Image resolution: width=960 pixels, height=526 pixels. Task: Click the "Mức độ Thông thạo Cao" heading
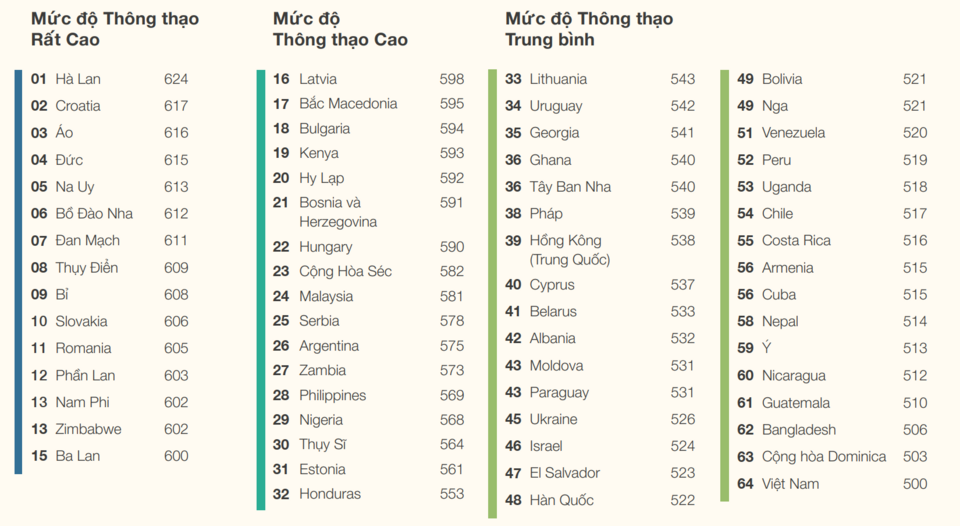tap(340, 29)
